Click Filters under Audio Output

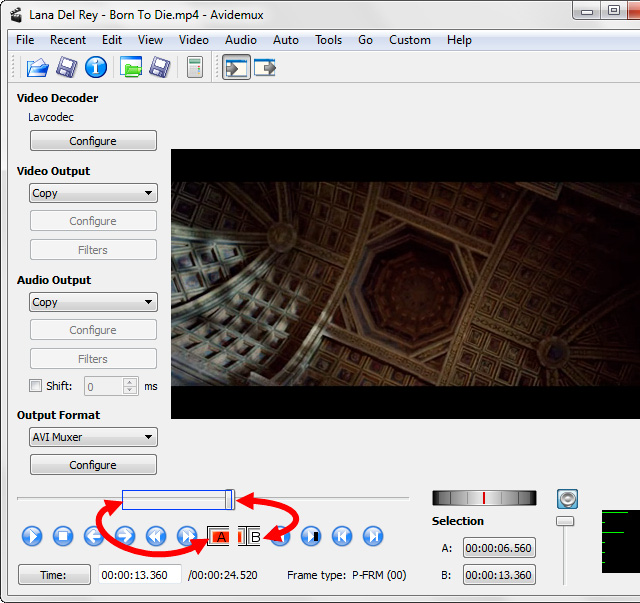pos(93,359)
